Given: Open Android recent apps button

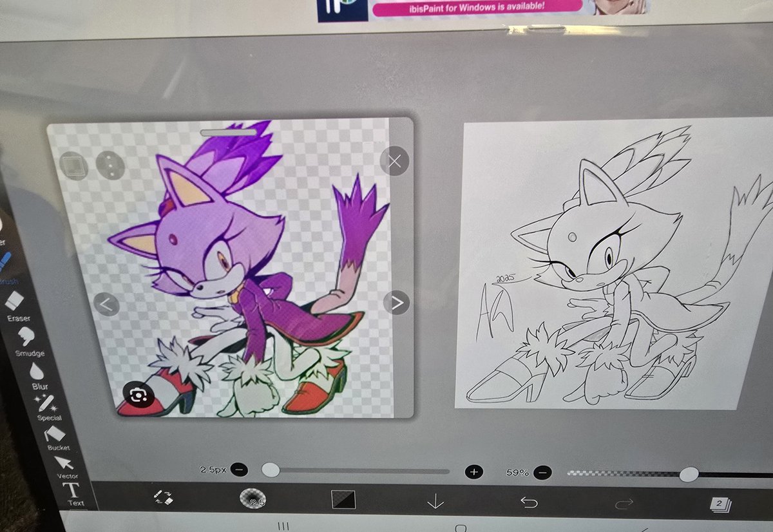Looking at the screenshot, I should (283, 526).
